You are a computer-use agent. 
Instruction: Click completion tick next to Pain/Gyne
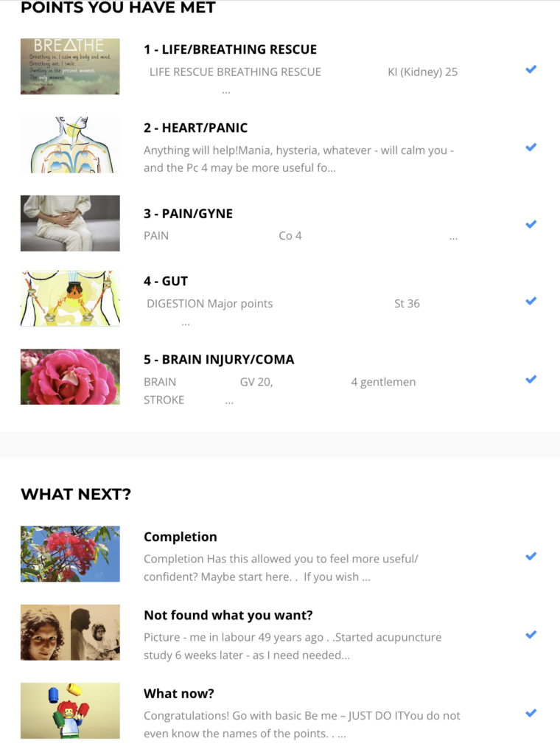(x=531, y=224)
